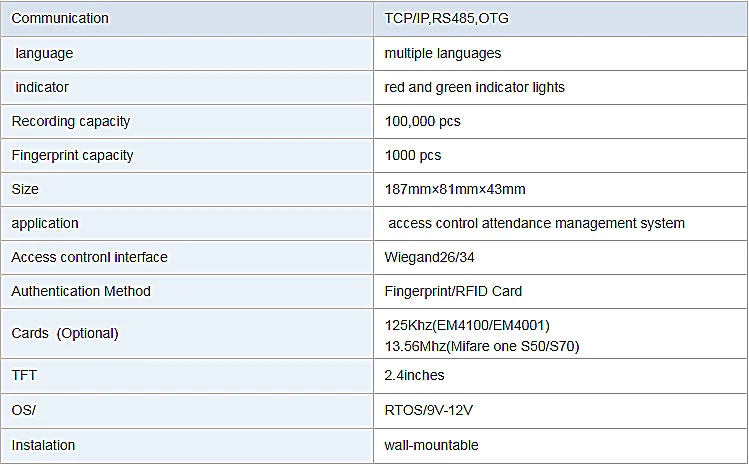Click the Recording capacity label
Viewport: 749px width, 465px height.
(71, 121)
